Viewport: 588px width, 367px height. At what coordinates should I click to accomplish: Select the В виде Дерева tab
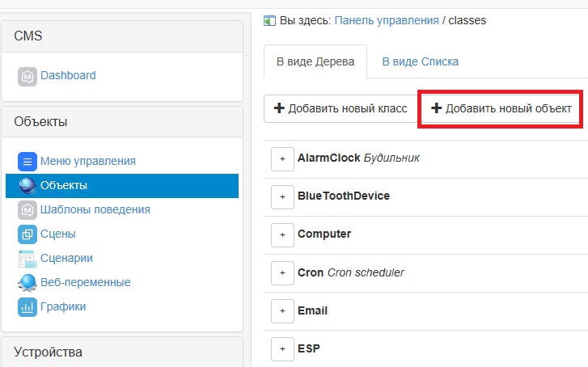(315, 61)
